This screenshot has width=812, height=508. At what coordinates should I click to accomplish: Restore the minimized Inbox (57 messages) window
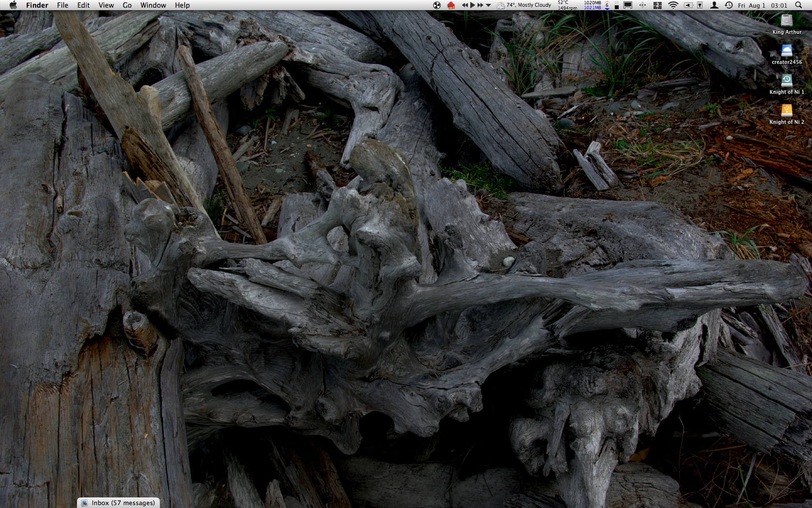coord(118,503)
